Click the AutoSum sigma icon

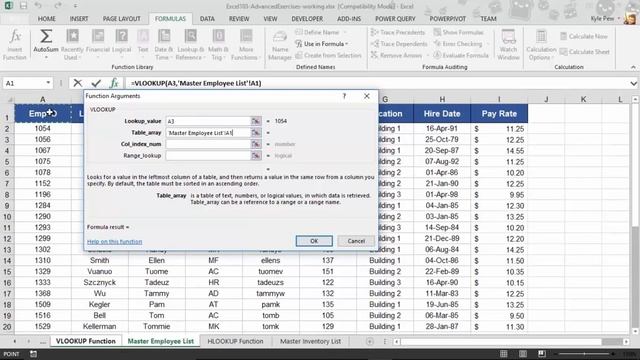pyautogui.click(x=46, y=36)
